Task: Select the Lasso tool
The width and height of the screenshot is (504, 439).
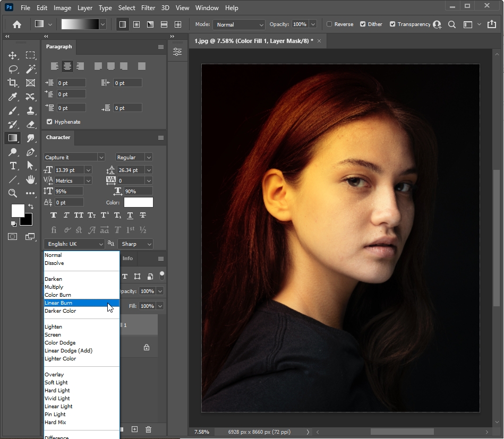Action: [x=13, y=69]
